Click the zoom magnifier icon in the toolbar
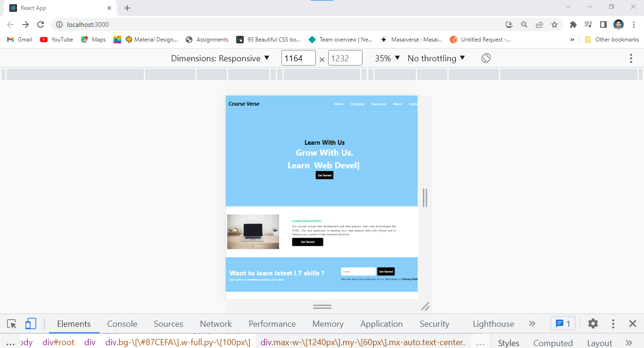The image size is (644, 348). [524, 24]
